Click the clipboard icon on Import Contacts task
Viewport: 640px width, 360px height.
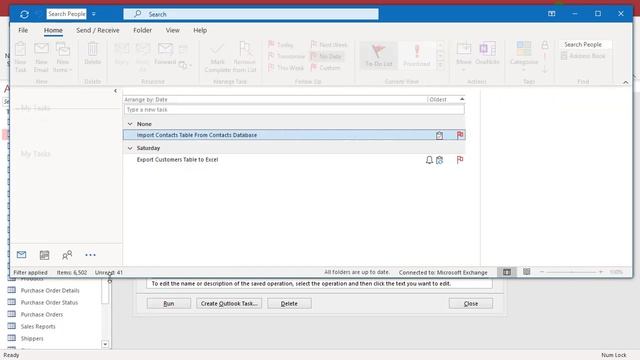[x=439, y=136]
